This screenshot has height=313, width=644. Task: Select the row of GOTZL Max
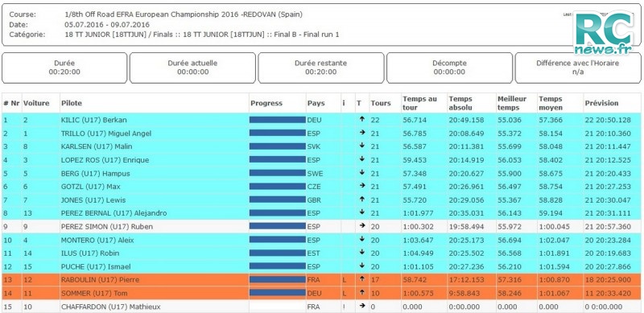[x=321, y=187]
